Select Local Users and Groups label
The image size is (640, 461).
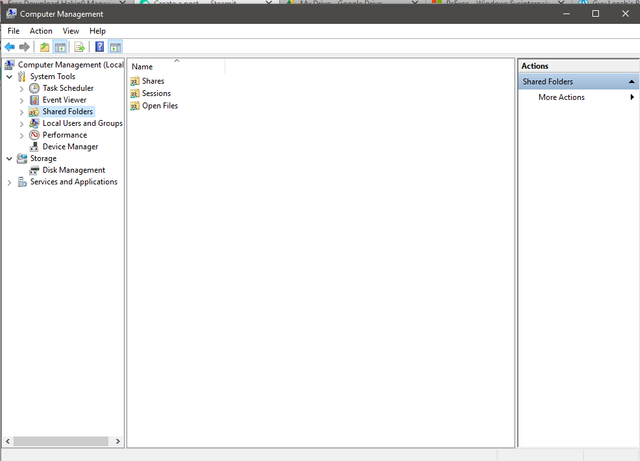coord(82,123)
